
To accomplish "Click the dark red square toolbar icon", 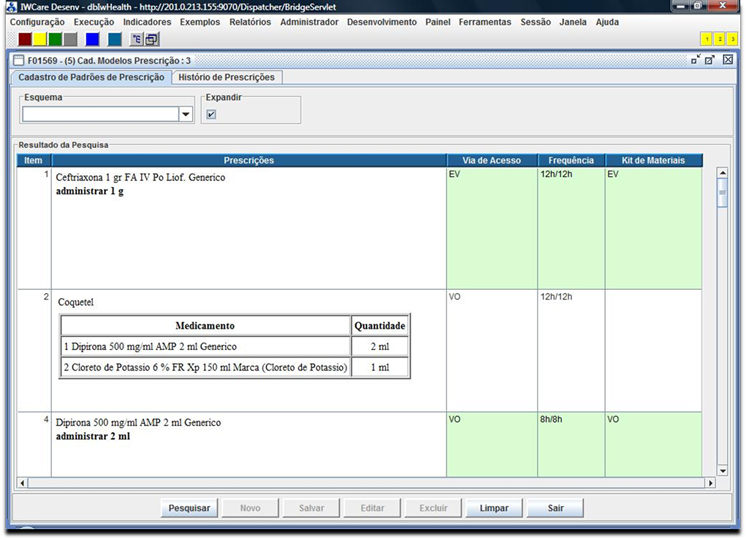I will coord(25,39).
